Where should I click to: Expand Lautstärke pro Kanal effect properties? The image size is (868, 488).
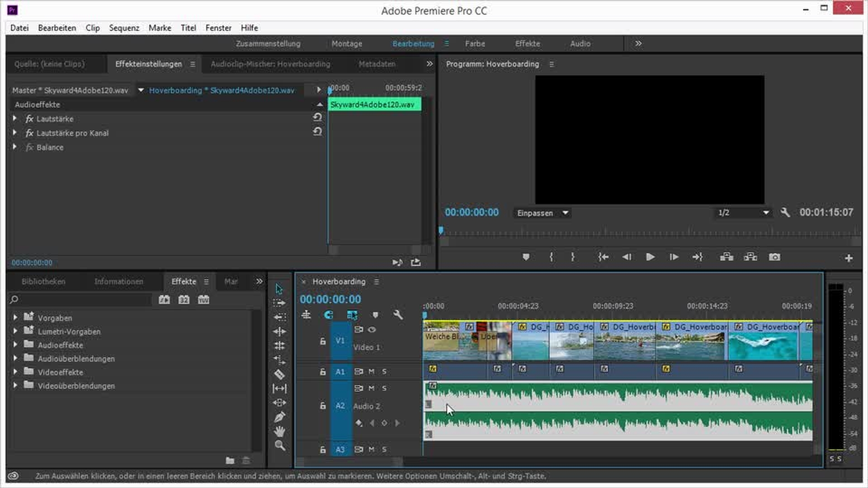click(15, 133)
